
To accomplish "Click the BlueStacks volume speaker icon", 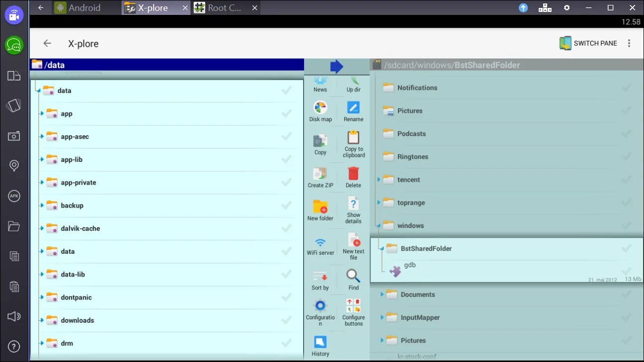I will [x=14, y=316].
